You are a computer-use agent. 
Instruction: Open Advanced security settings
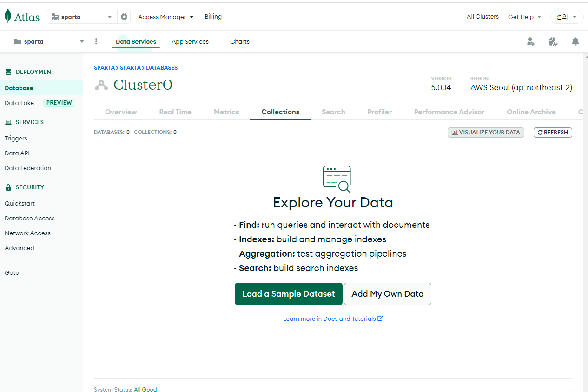(20, 248)
